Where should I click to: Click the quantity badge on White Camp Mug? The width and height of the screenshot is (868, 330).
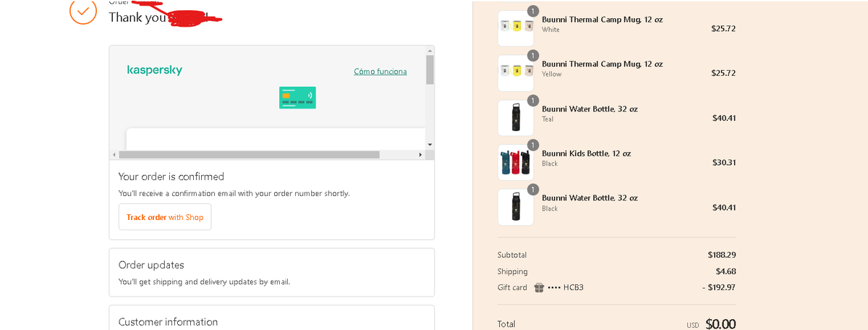pyautogui.click(x=533, y=11)
